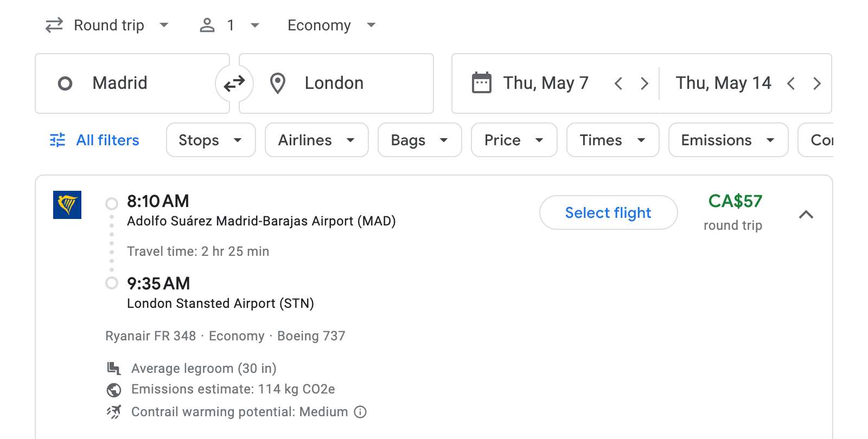Open the contrail warming potential info tooltip
The height and width of the screenshot is (439, 868).
coord(360,412)
